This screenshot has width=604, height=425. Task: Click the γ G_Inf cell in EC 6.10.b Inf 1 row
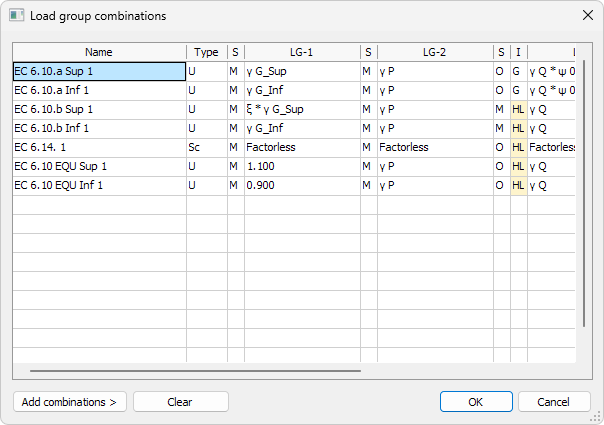coord(302,128)
